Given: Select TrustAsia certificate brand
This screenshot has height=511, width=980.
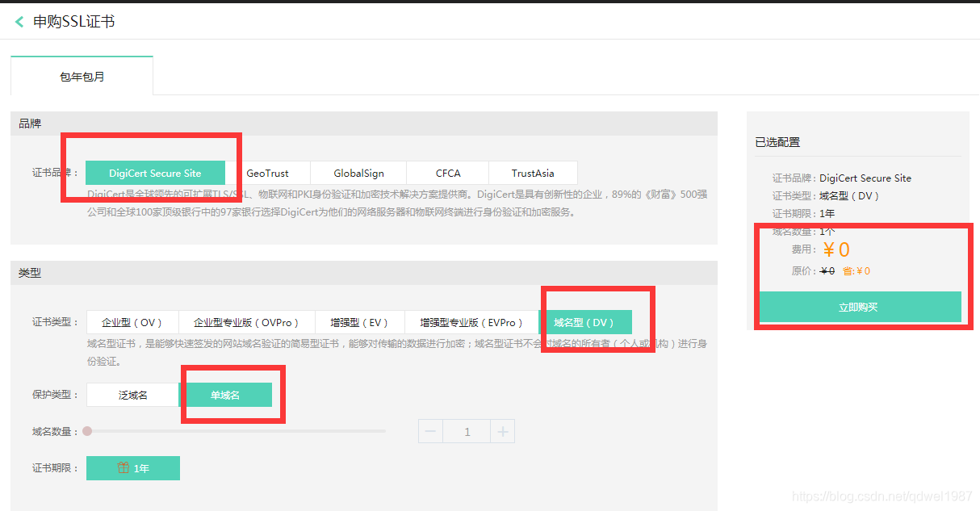Looking at the screenshot, I should [x=533, y=173].
